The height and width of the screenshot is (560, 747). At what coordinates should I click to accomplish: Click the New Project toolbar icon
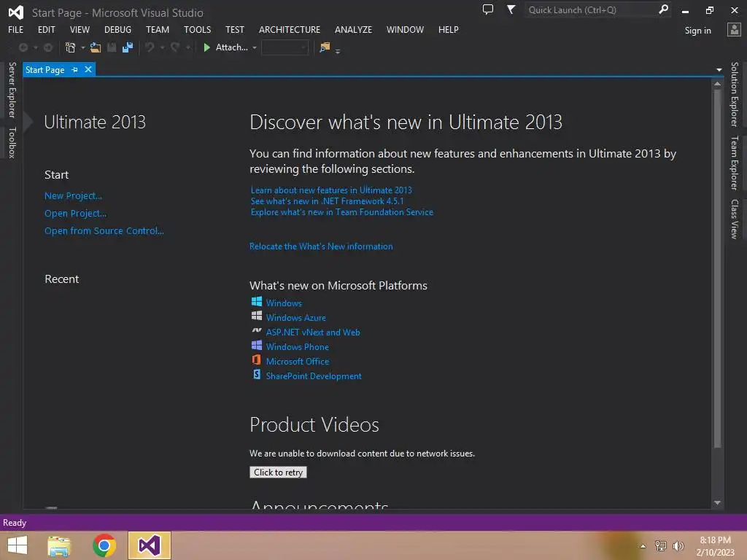[x=70, y=47]
